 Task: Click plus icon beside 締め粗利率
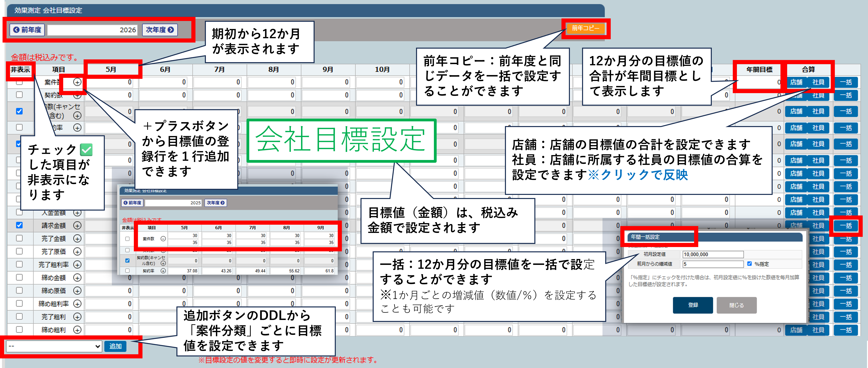tap(77, 304)
